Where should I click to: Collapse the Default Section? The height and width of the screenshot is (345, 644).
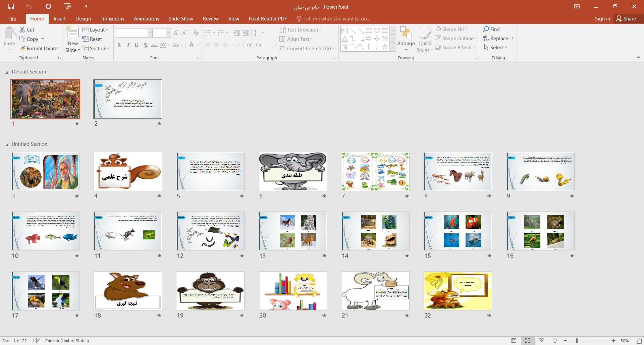click(7, 72)
